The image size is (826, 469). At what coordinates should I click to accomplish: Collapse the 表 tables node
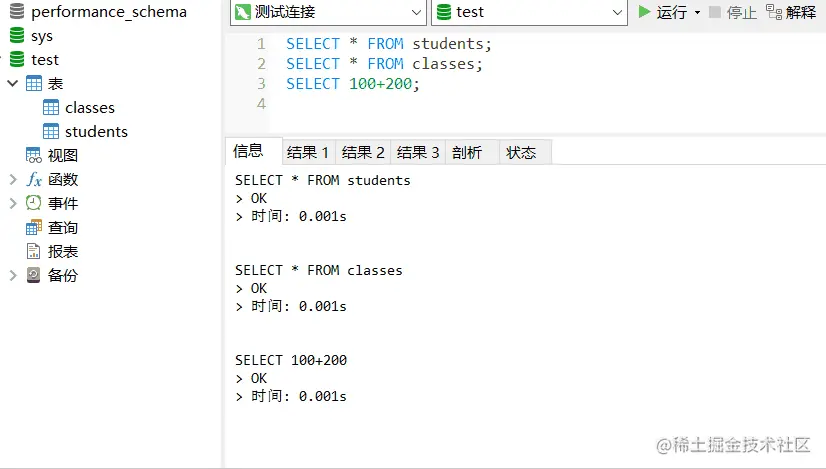point(13,83)
